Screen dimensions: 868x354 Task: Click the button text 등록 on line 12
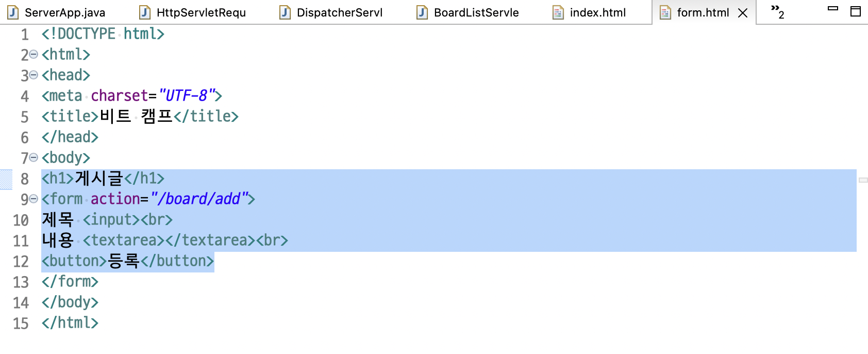coord(124,261)
